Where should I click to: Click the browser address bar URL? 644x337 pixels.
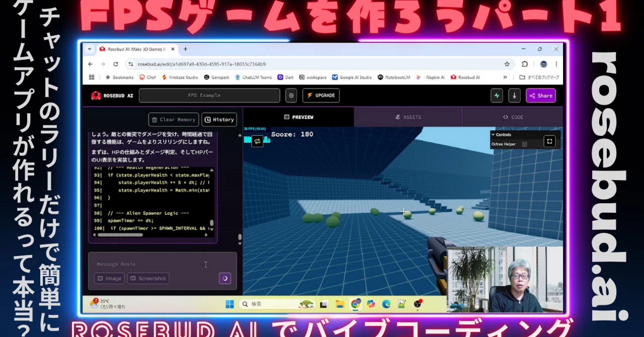coord(202,64)
